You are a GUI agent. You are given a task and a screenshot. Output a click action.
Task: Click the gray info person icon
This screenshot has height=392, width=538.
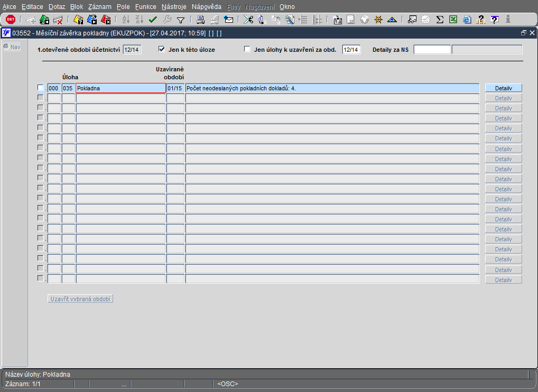point(508,20)
